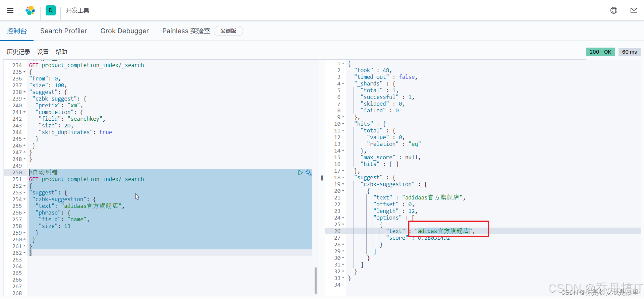644x299 pixels.
Task: Collapse the editor fold at line 235
Action: [x=24, y=72]
